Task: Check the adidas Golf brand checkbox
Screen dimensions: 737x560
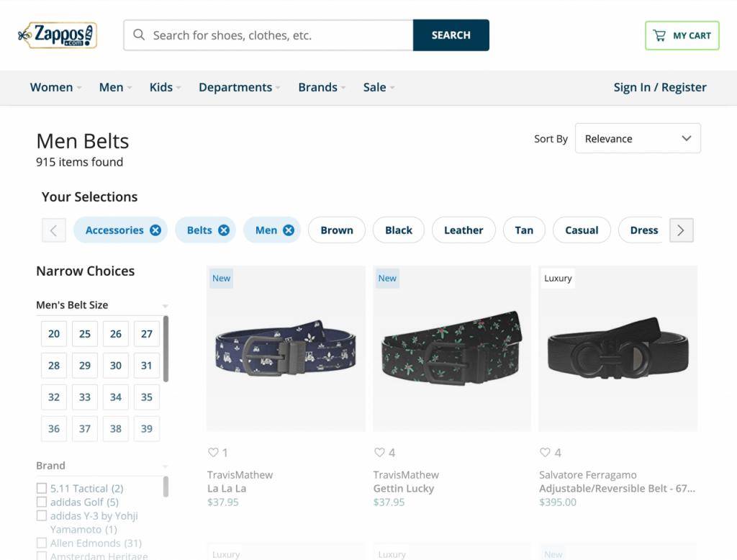Action: coord(42,502)
